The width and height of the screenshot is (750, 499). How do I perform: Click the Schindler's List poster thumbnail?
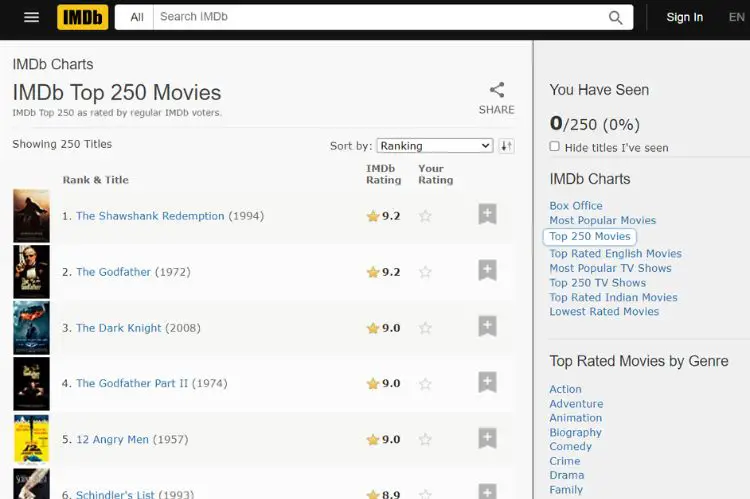pyautogui.click(x=31, y=484)
